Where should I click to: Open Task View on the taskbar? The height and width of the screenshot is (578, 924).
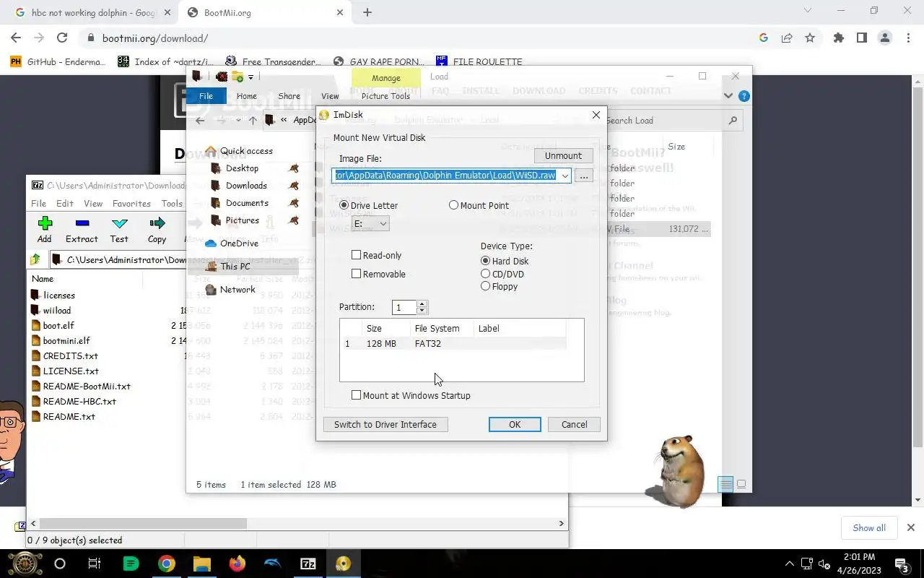coord(95,564)
